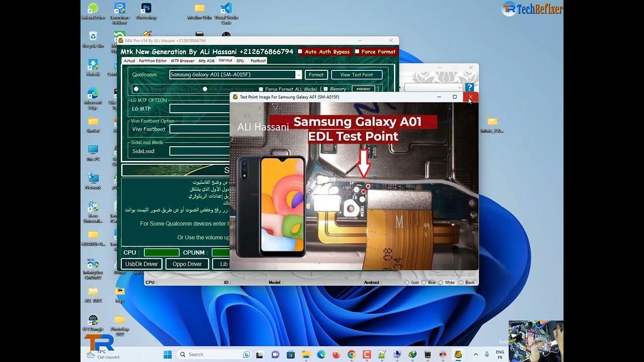
Task: Open the PhotoSop 2022 desktop folder
Action: (x=120, y=325)
